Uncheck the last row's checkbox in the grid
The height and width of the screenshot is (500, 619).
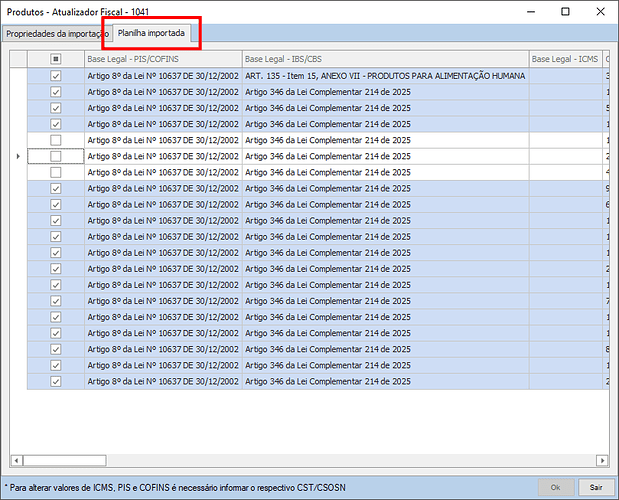point(56,380)
